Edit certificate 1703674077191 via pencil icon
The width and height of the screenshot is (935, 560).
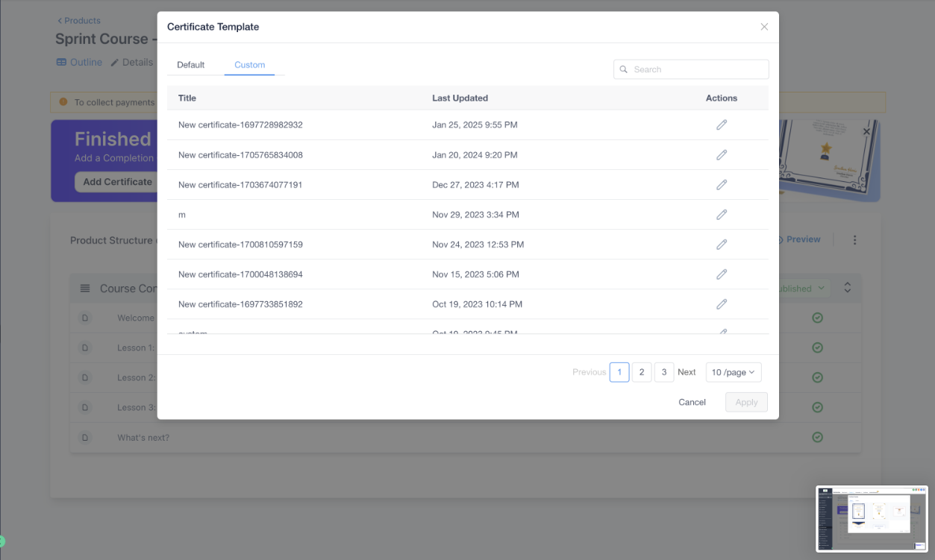coord(721,185)
